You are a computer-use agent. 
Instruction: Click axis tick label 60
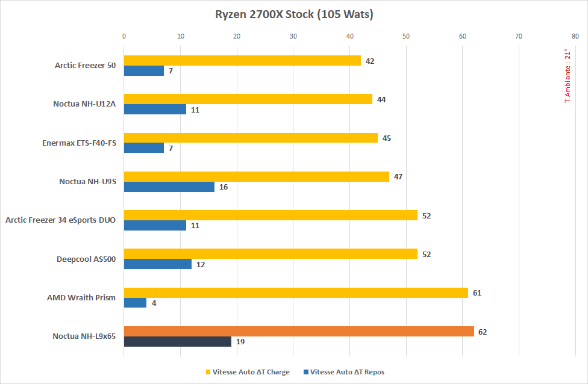click(463, 36)
